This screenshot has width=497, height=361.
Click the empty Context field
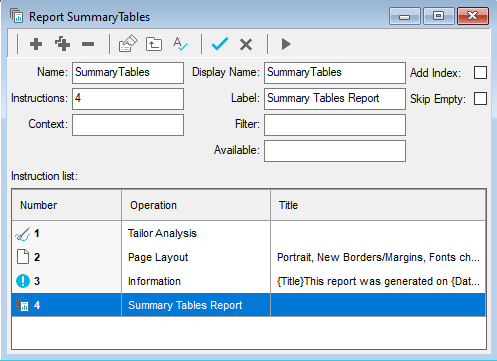coord(128,125)
